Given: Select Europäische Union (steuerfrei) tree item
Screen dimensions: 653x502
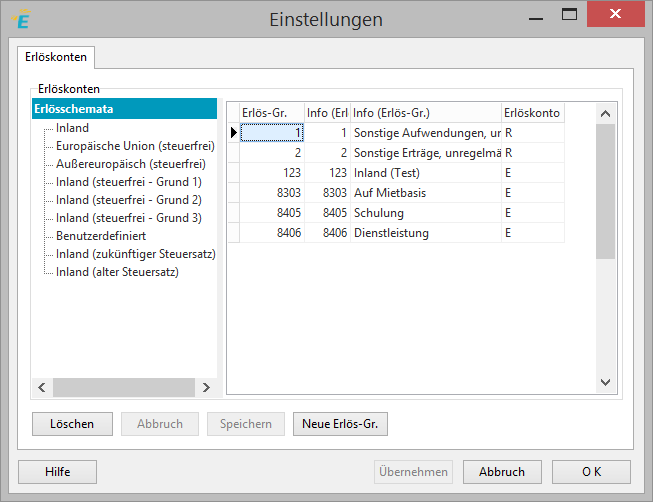Looking at the screenshot, I should [135, 146].
